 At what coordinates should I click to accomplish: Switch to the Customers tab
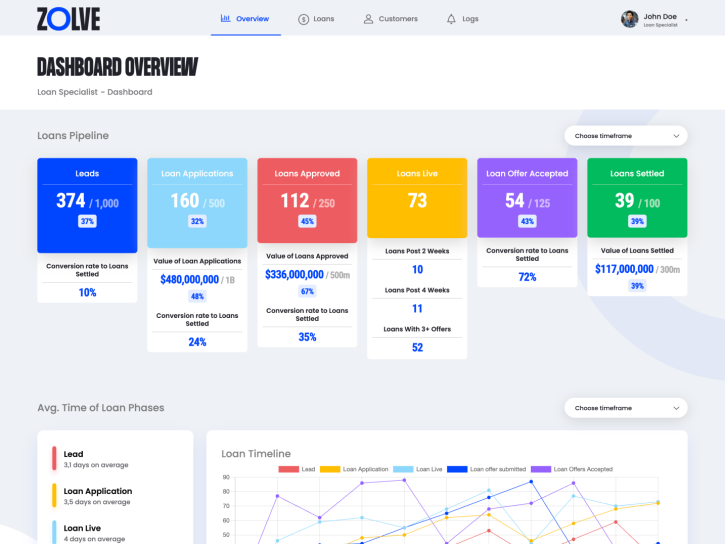tap(398, 19)
